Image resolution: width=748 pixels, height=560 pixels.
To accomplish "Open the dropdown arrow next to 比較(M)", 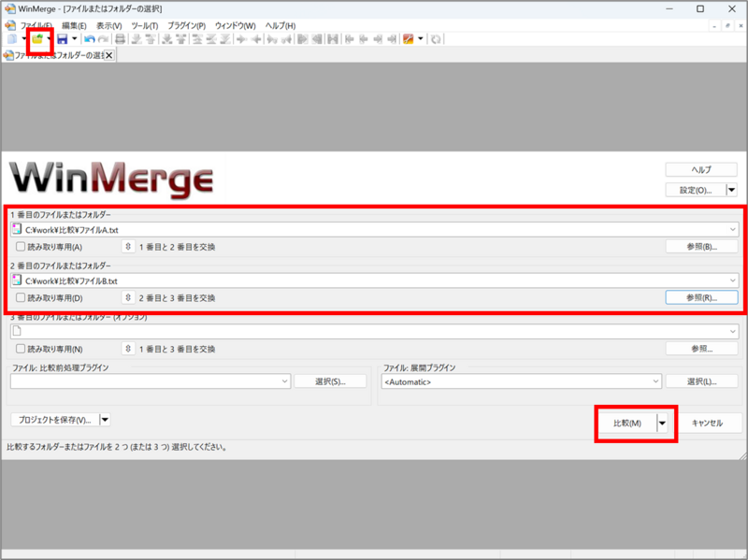I will (661, 423).
